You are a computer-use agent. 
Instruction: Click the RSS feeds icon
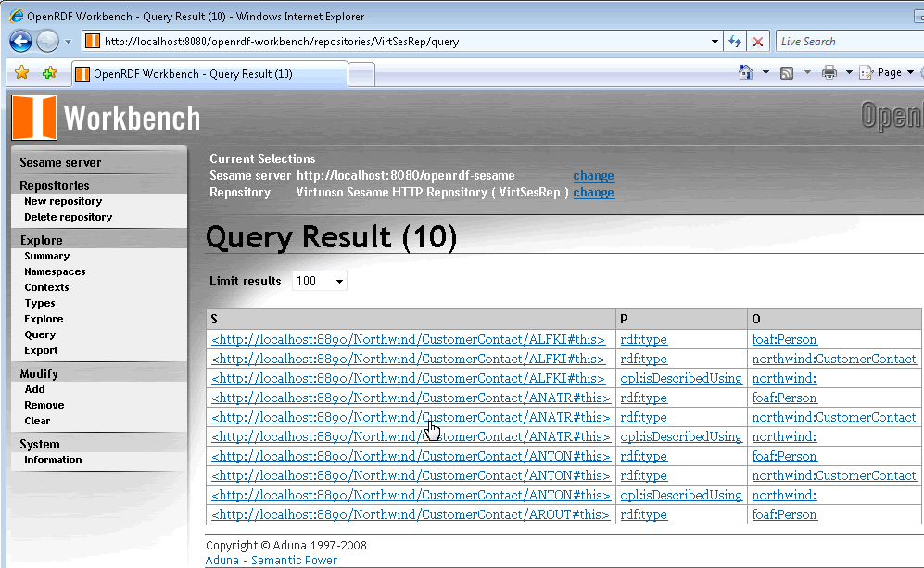tap(787, 72)
